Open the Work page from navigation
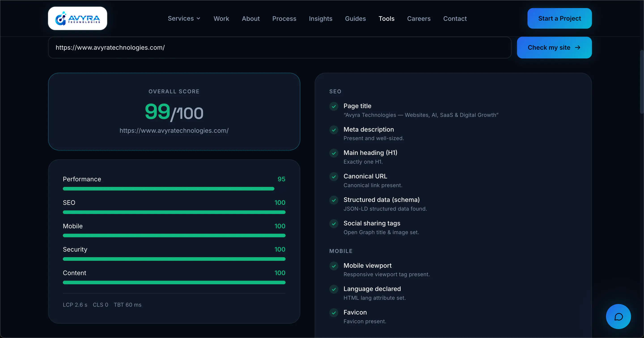Image resolution: width=644 pixels, height=338 pixels. (221, 19)
